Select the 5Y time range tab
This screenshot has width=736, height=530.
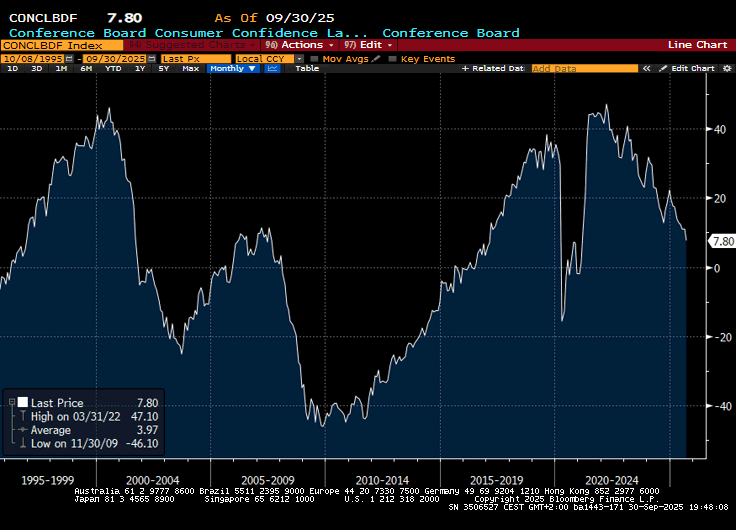pos(163,68)
